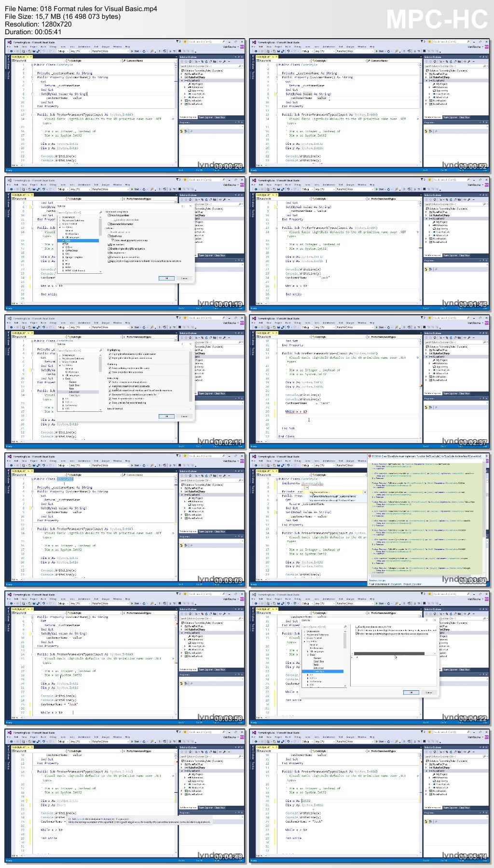Viewport: 494px width, 868px height.
Task: Click the Search Options magnifier icon in frame 00:04:22
Action: tap(345, 627)
